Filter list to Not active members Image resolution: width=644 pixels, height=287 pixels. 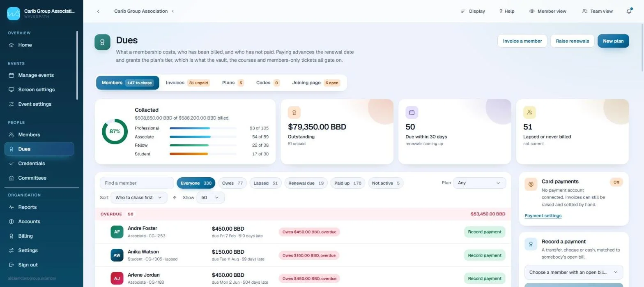[386, 183]
